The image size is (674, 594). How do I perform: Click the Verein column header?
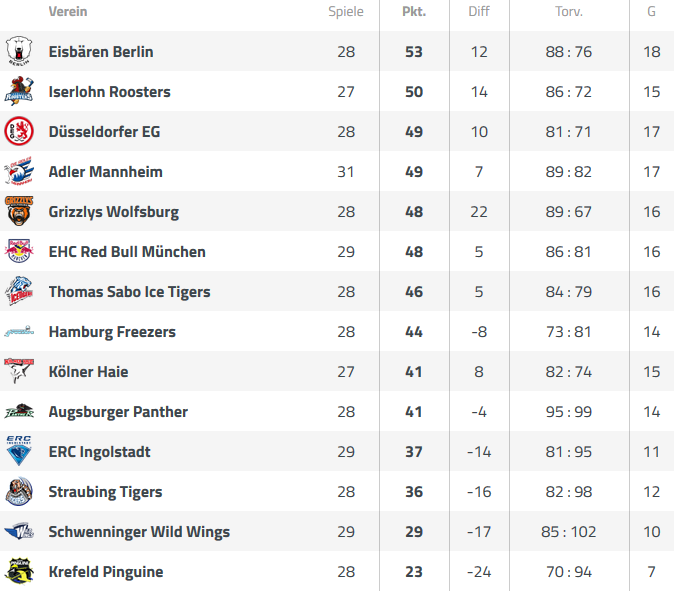[x=68, y=12]
